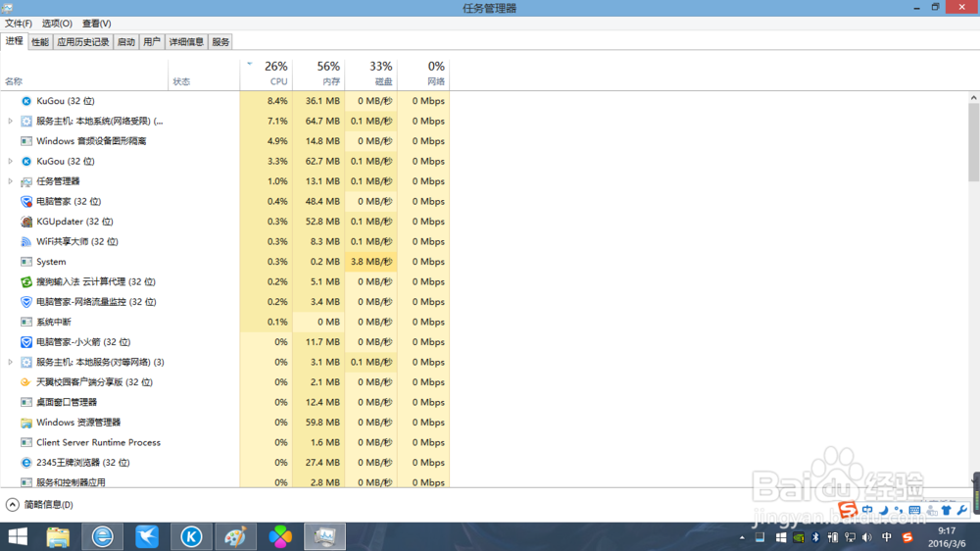980x551 pixels.
Task: Sort by the 状态 column header
Action: coord(204,74)
